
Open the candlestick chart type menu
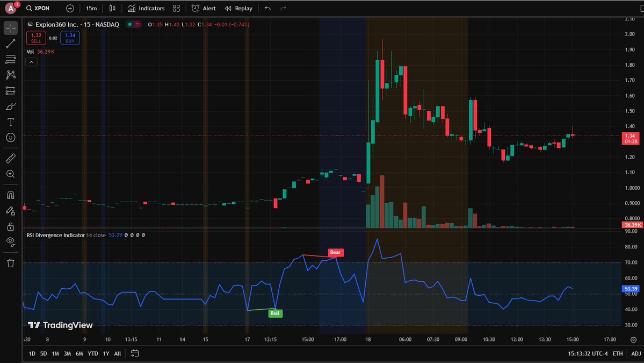point(112,8)
